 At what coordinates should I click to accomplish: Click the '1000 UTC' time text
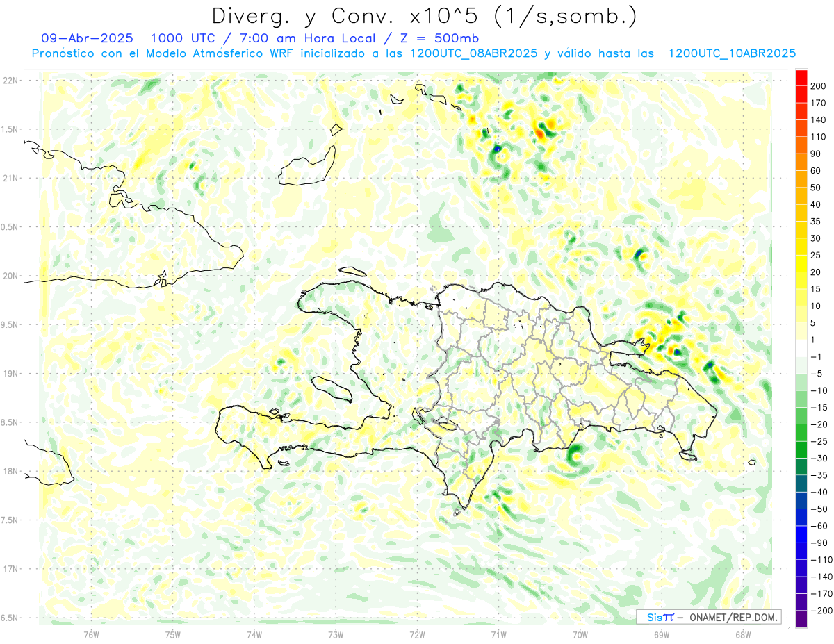(185, 38)
